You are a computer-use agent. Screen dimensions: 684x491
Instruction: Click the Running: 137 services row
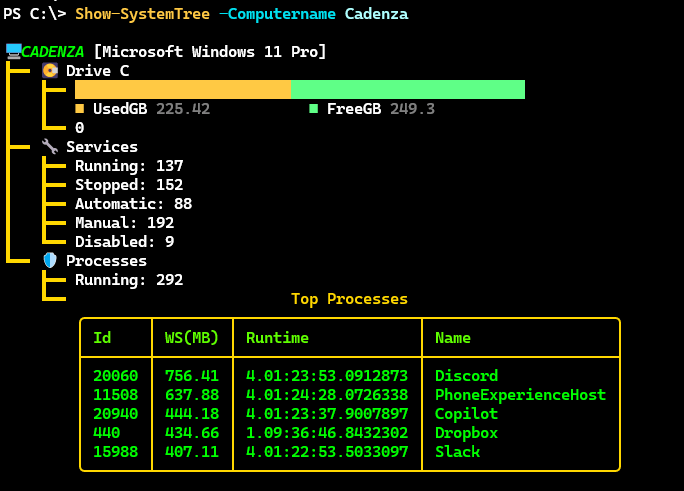(129, 166)
